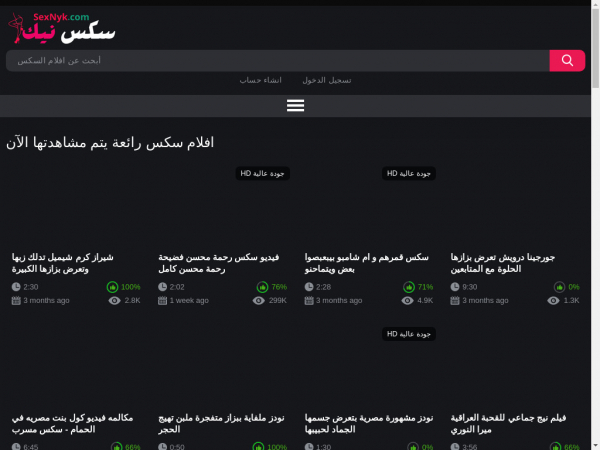Expand the hamburger navigation menu

coord(295,105)
